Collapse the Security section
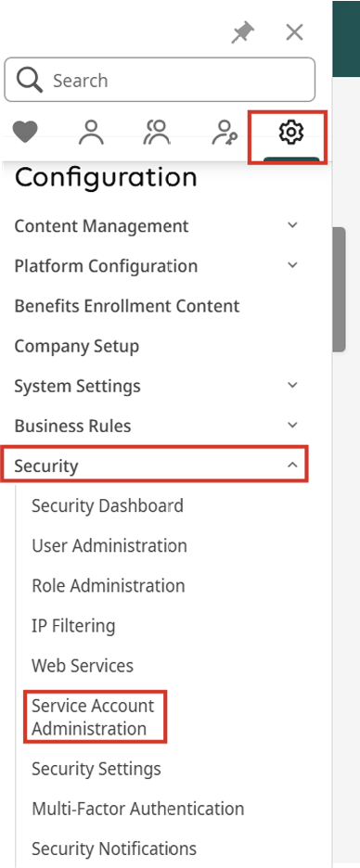 (x=154, y=466)
